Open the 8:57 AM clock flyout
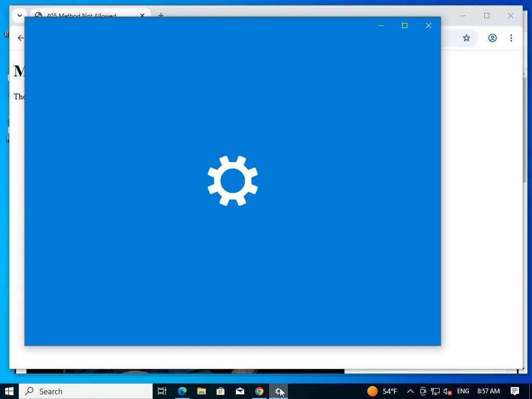Image resolution: width=532 pixels, height=399 pixels. pyautogui.click(x=488, y=391)
